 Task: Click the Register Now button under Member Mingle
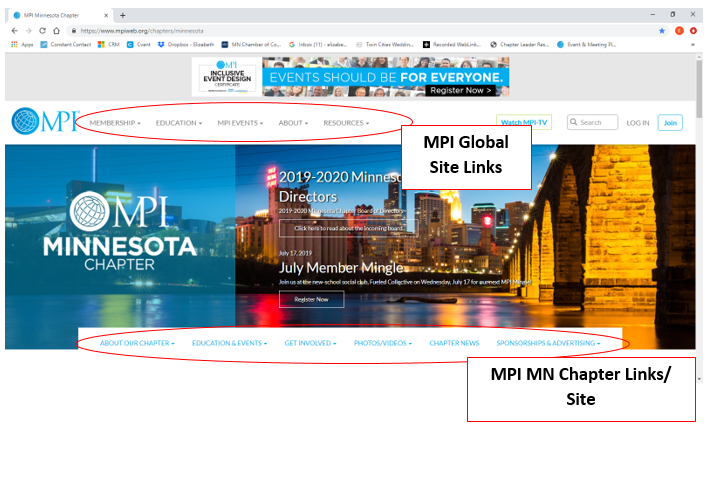tap(311, 300)
